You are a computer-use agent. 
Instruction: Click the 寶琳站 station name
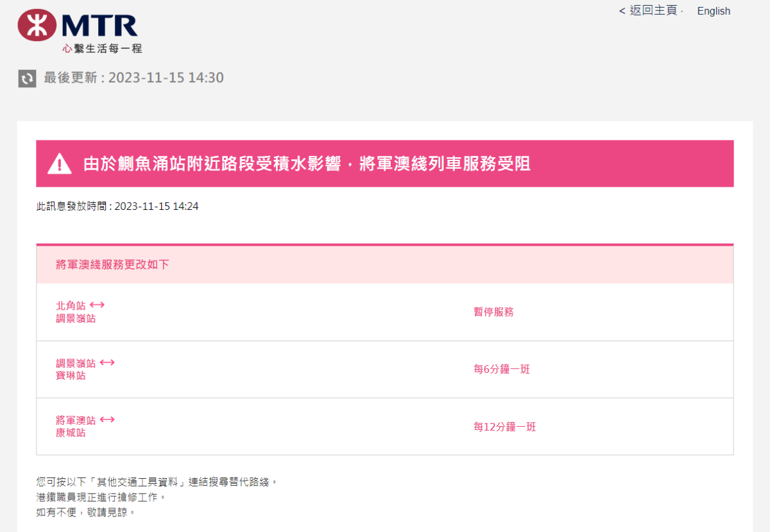point(71,375)
